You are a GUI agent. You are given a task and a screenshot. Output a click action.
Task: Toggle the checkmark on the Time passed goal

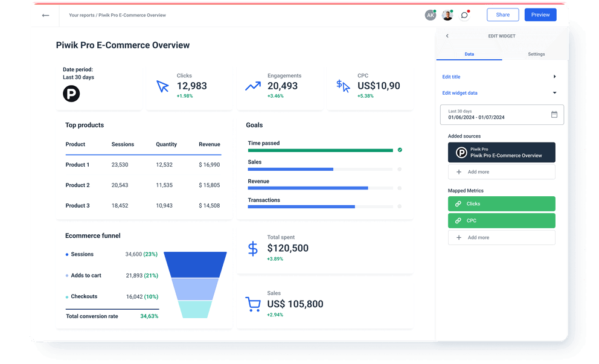tap(399, 150)
